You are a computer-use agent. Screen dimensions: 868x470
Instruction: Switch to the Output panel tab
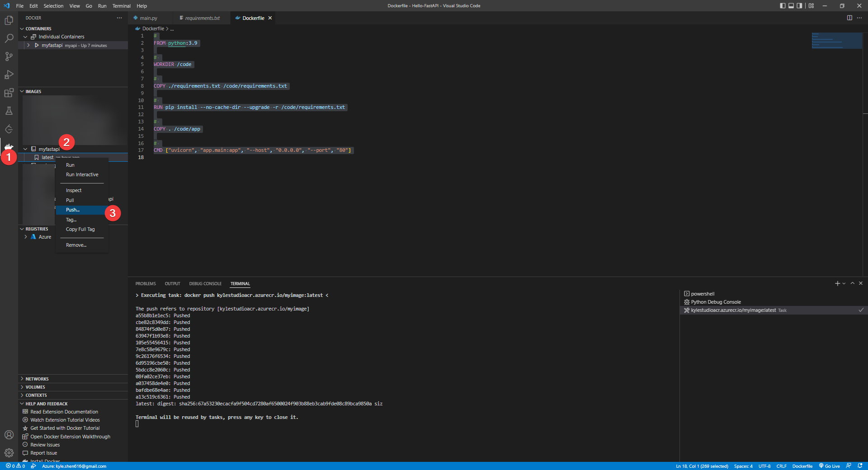pos(172,284)
